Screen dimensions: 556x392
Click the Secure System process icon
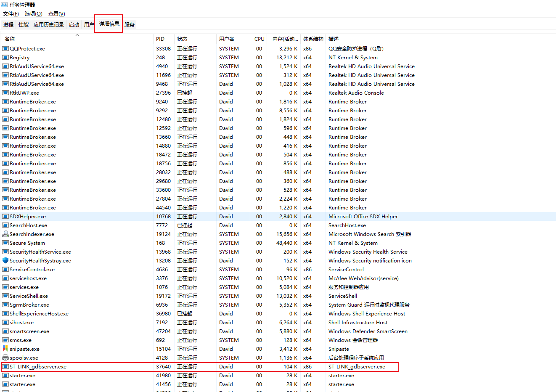[x=5, y=243]
